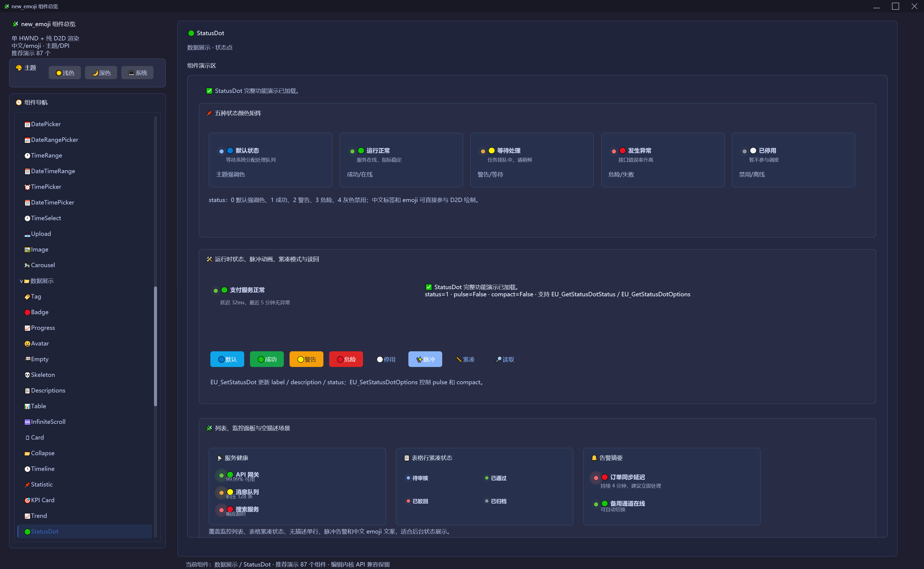The height and width of the screenshot is (569, 924).
Task: Click the 已归档 compact status
Action: click(495, 501)
